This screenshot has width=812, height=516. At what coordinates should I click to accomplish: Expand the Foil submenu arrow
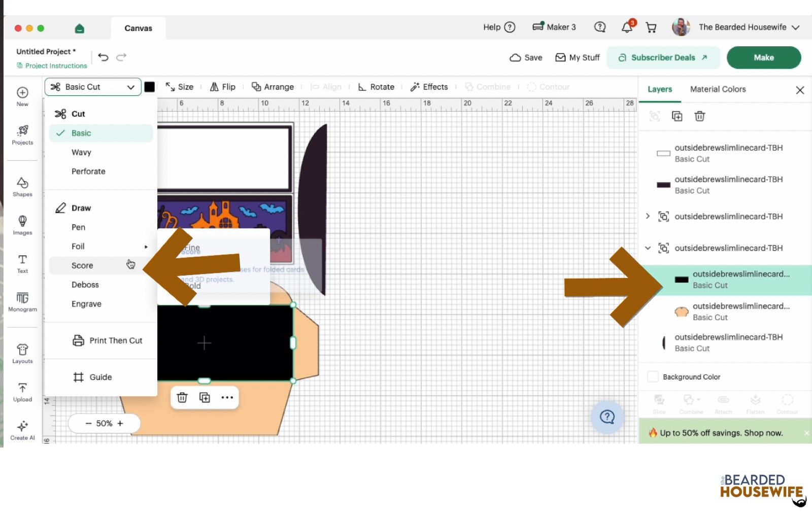point(146,247)
